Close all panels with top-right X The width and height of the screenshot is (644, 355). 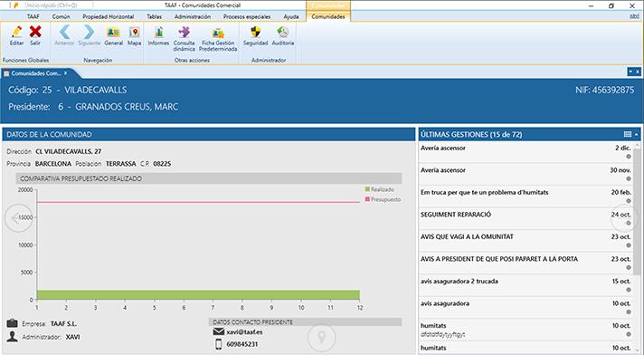638,72
